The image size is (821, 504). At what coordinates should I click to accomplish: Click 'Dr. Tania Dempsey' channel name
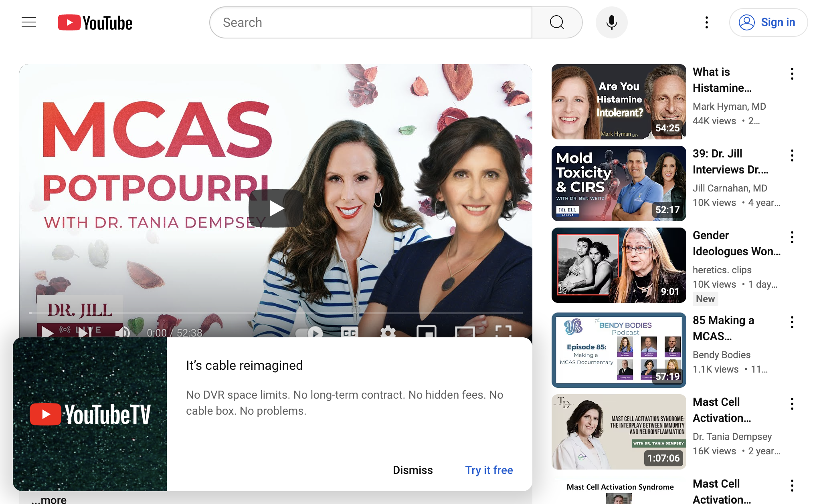732,436
